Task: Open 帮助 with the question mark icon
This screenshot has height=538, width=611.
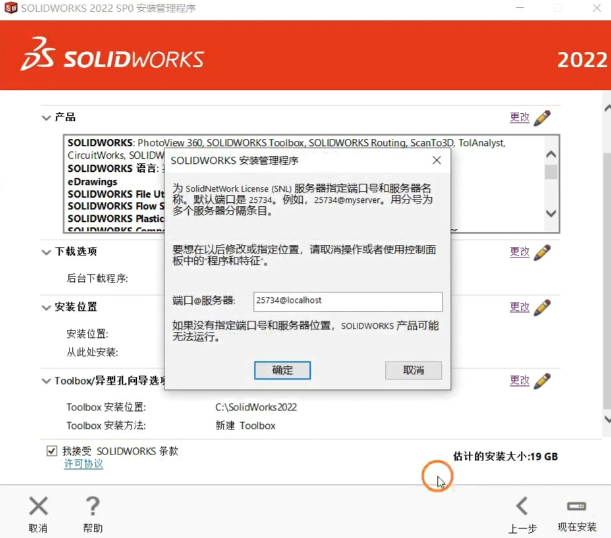Action: click(x=92, y=507)
